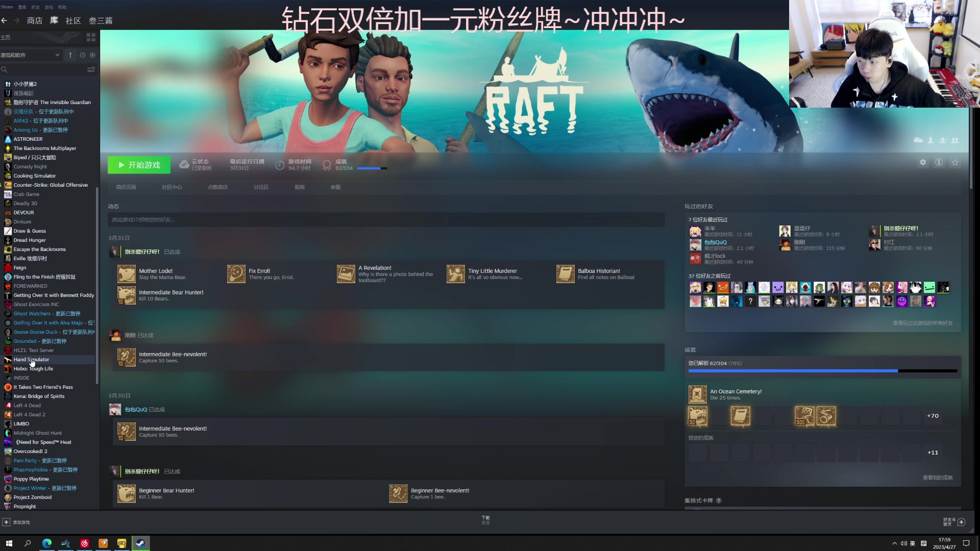Viewport: 980px width, 551px height.
Task: Open the game settings gear icon
Action: pos(923,162)
